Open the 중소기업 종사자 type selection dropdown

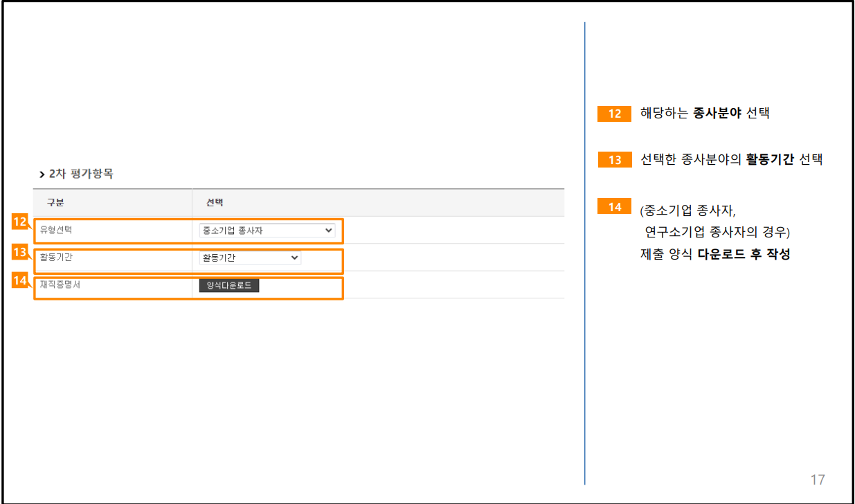[268, 231]
